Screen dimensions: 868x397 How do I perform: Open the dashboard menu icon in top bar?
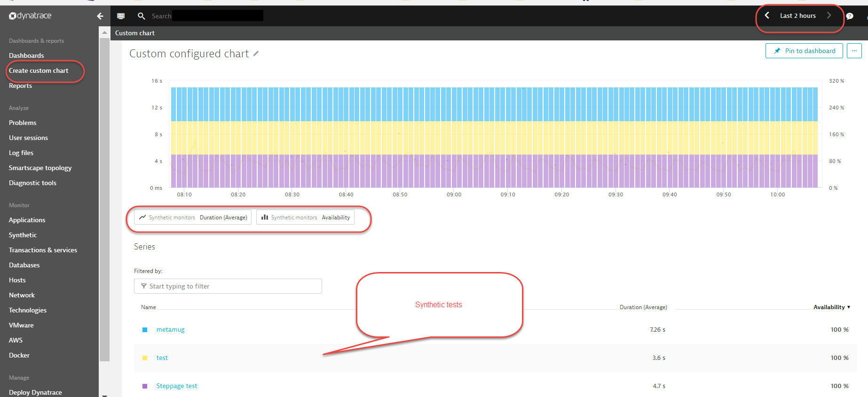[x=121, y=16]
